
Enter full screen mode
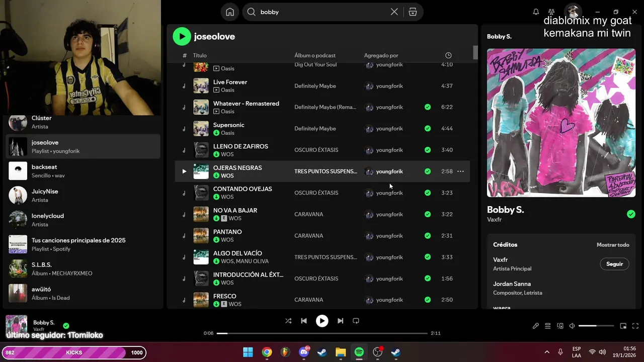[x=635, y=326]
